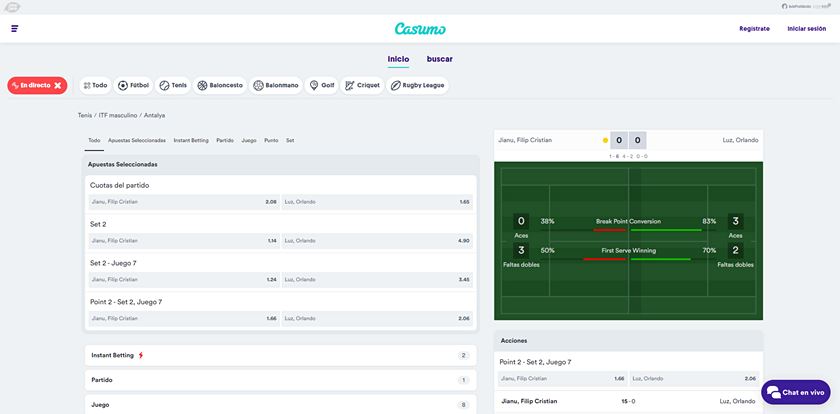This screenshot has height=414, width=840.
Task: Click the set scores 1-6 4-2 0-0
Action: coord(628,156)
